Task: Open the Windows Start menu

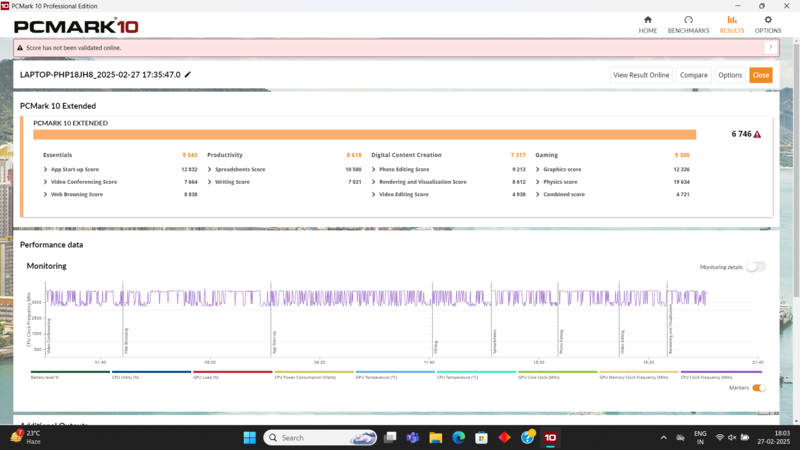Action: click(249, 437)
